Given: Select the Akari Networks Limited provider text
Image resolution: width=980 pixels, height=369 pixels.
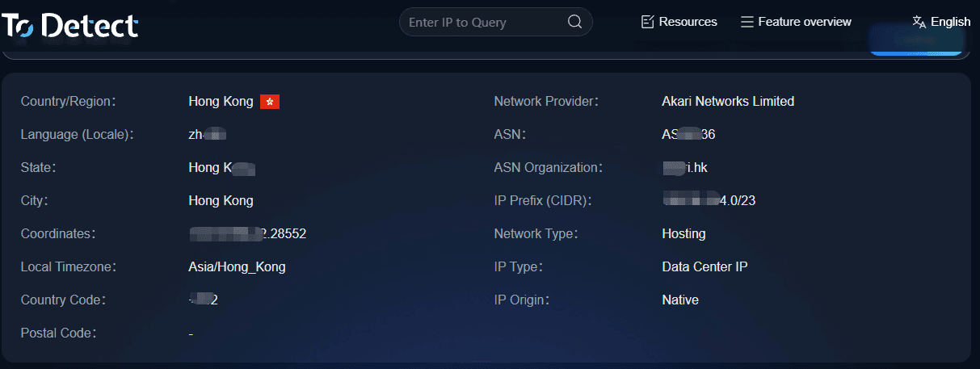Looking at the screenshot, I should click(727, 101).
